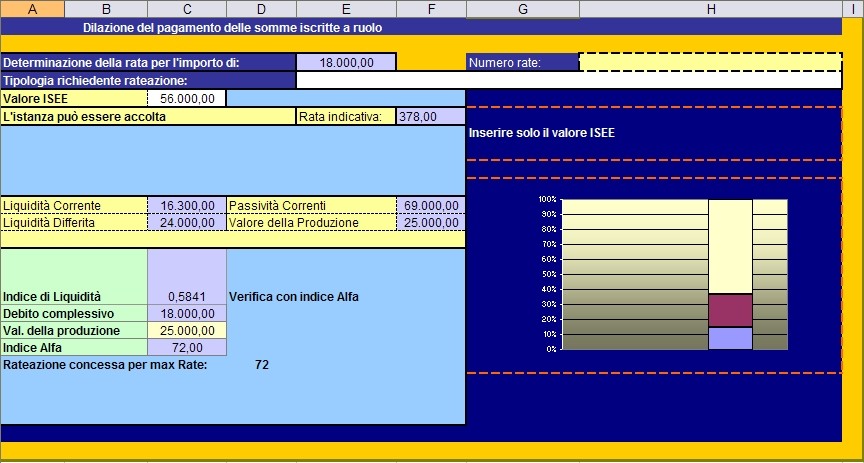Viewport: 864px width, 463px height.
Task: Click the rata importo cell in the Determinazione row
Action: pos(346,62)
